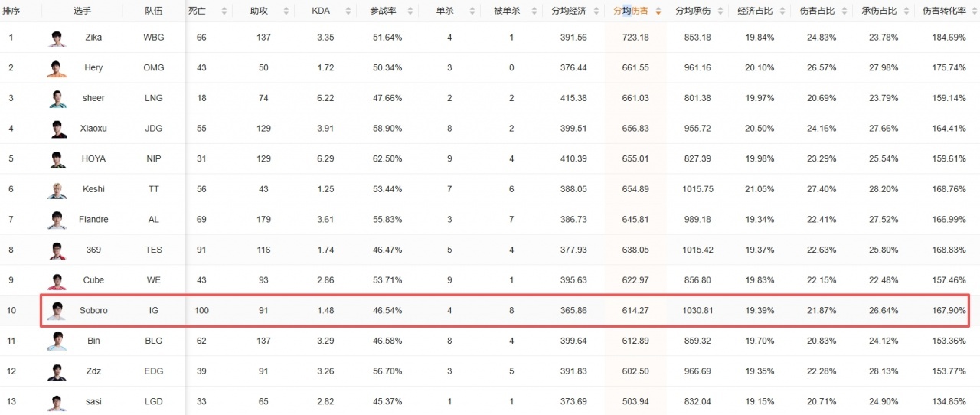The image size is (980, 415).
Task: Click team name IG
Action: click(x=153, y=311)
